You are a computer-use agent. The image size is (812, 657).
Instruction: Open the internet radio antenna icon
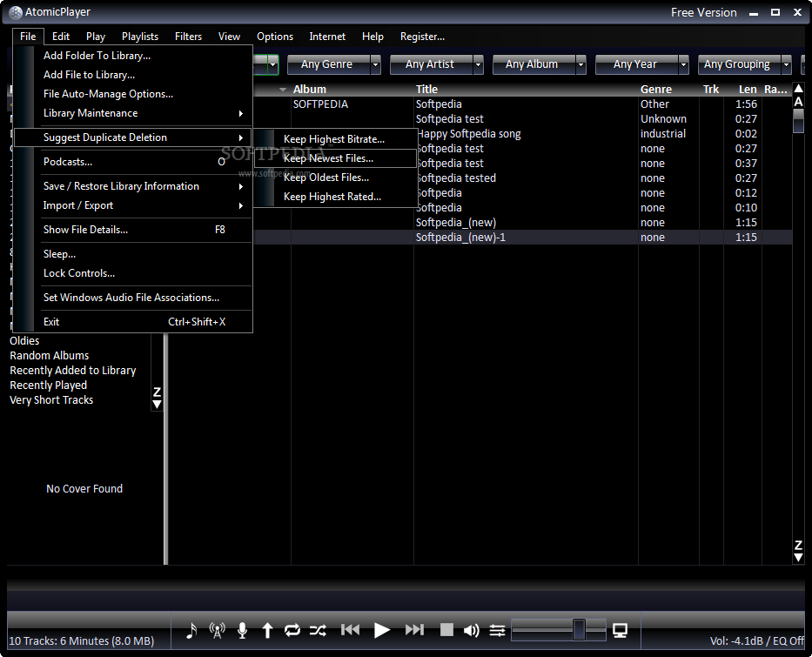tap(217, 630)
